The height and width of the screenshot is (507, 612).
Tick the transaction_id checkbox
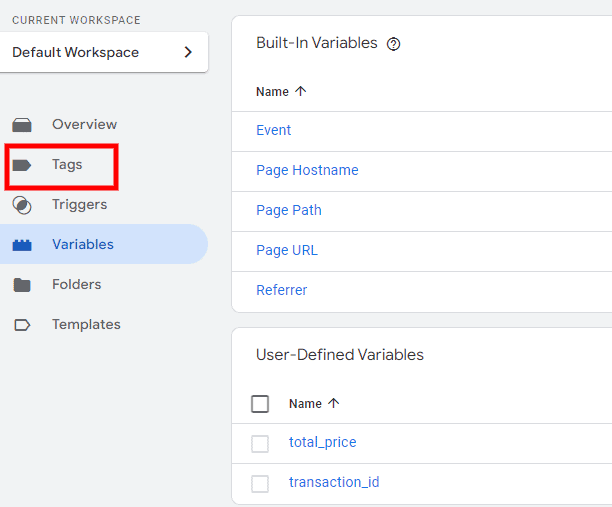pos(260,483)
